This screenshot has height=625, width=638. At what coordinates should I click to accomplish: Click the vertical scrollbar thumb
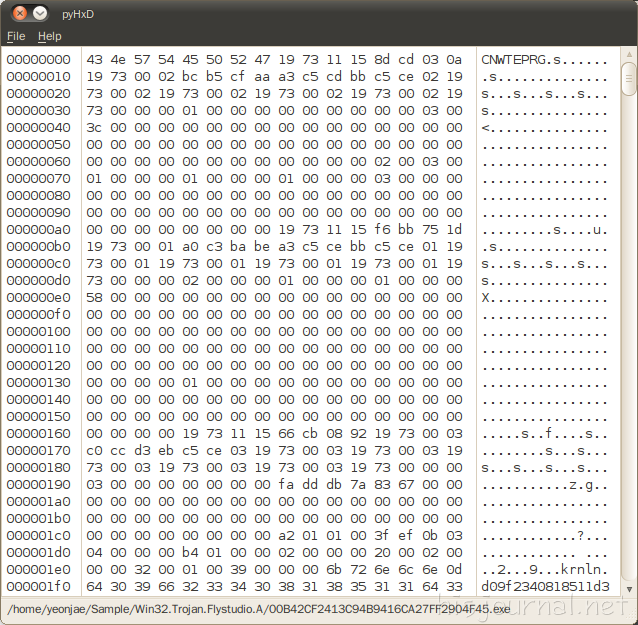629,79
